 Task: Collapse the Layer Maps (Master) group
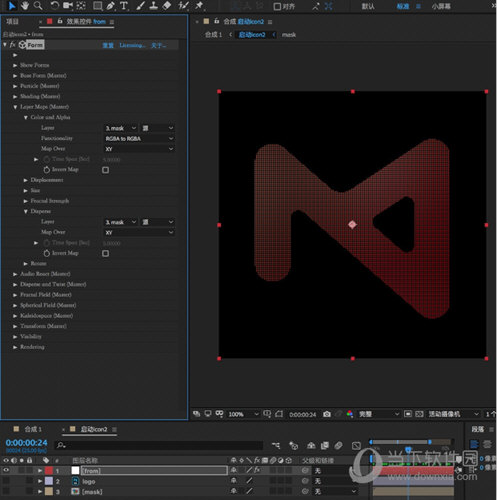(15, 107)
